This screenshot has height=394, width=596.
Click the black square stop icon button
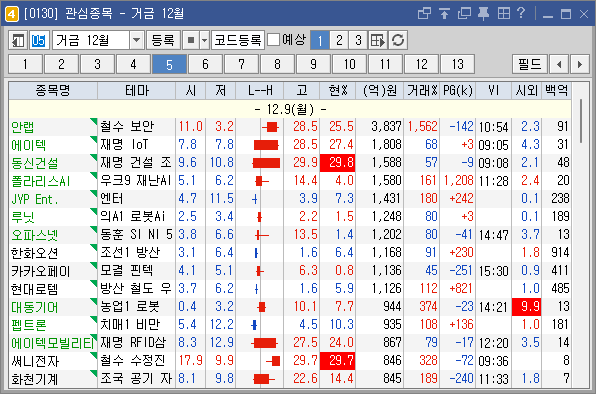coord(191,40)
